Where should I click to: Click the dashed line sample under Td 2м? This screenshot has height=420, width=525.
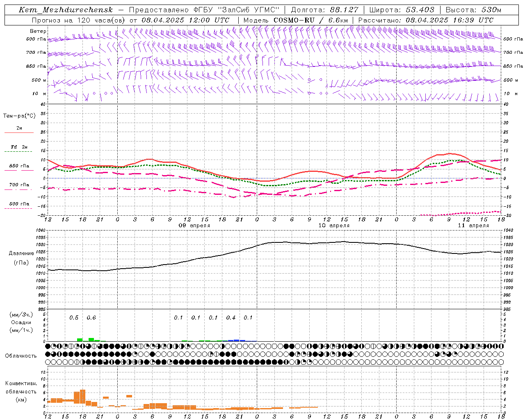coord(19,152)
